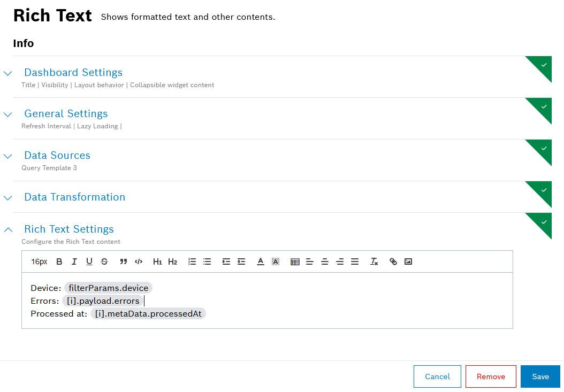Apply Heading 1 style
Viewport: 564px width, 392px height.
click(157, 262)
